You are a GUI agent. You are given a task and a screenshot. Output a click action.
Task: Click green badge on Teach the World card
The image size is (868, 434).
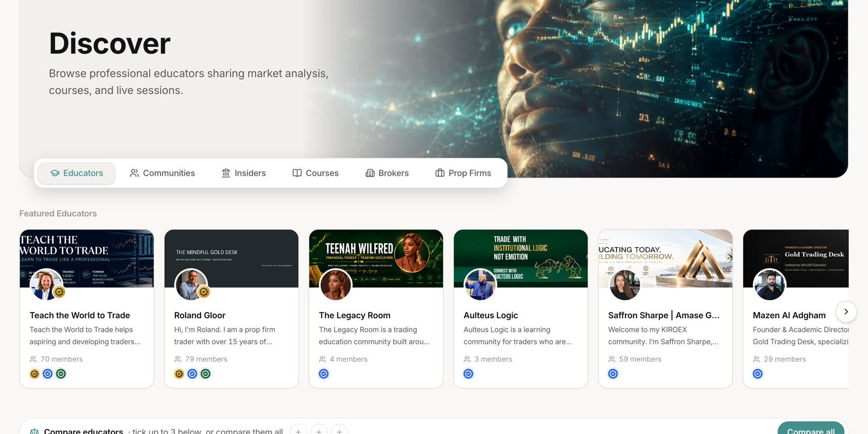[61, 374]
